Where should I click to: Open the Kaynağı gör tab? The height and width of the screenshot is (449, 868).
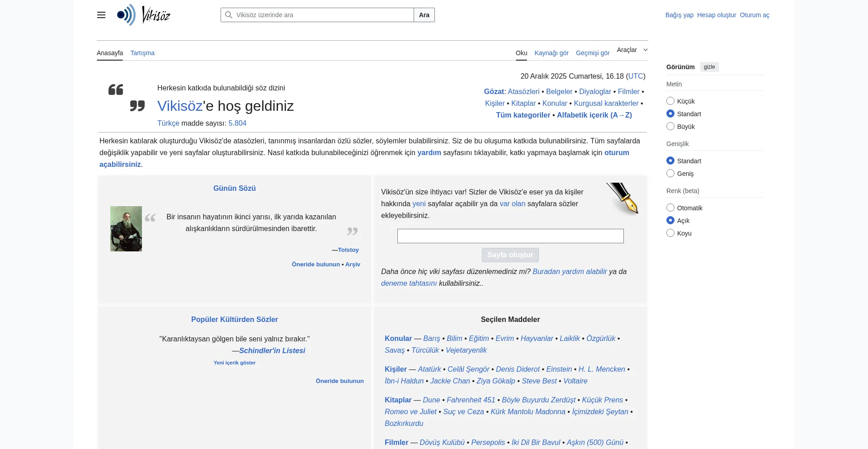pyautogui.click(x=552, y=53)
